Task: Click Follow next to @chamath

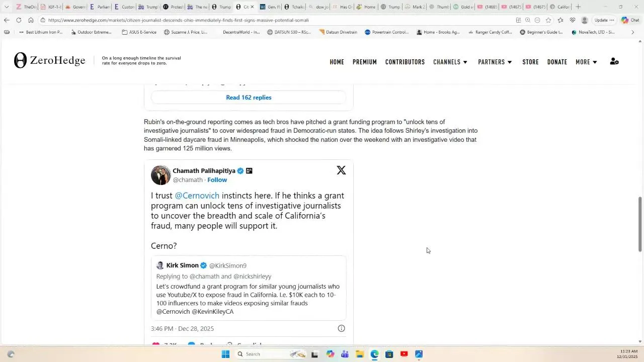Action: tap(217, 179)
